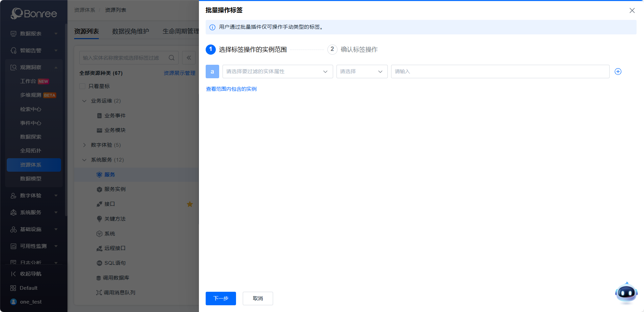The height and width of the screenshot is (312, 644).
Task: Open the 请选择 operator dropdown
Action: (362, 72)
